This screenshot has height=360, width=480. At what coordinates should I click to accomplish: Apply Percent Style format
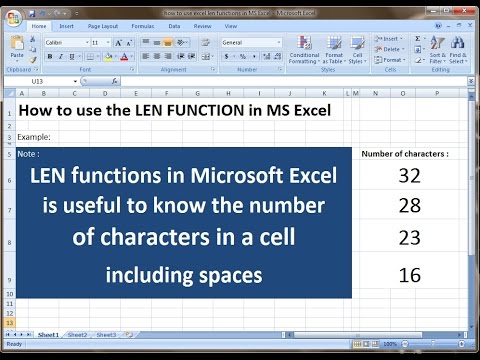[x=243, y=56]
